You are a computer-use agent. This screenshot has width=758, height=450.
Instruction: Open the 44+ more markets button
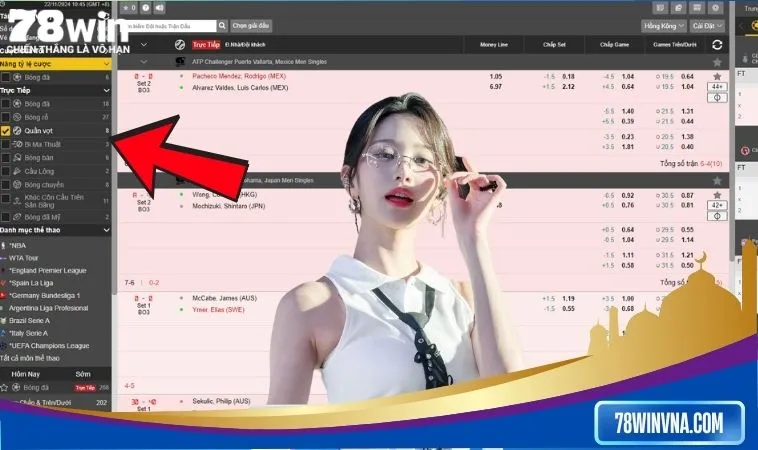point(717,87)
